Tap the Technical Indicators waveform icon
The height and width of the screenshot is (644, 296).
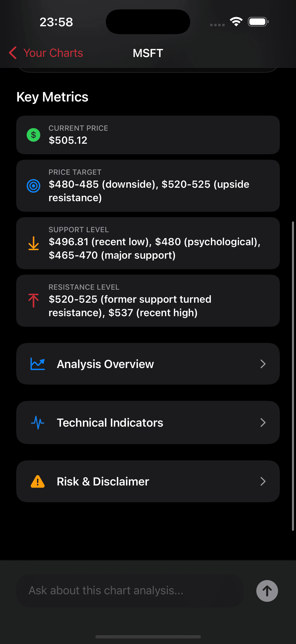pos(37,423)
